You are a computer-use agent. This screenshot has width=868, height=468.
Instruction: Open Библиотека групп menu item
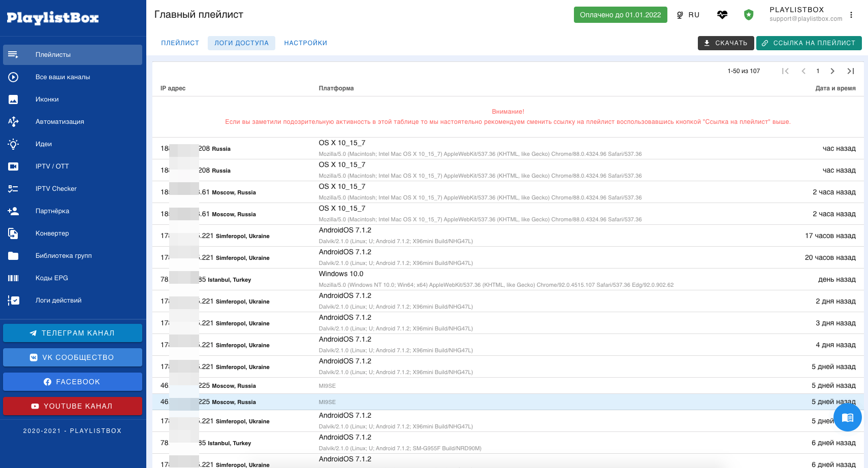pos(73,256)
